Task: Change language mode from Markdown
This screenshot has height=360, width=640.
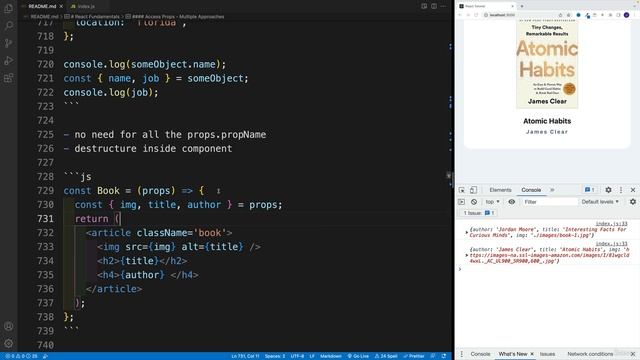Action: (x=331, y=356)
